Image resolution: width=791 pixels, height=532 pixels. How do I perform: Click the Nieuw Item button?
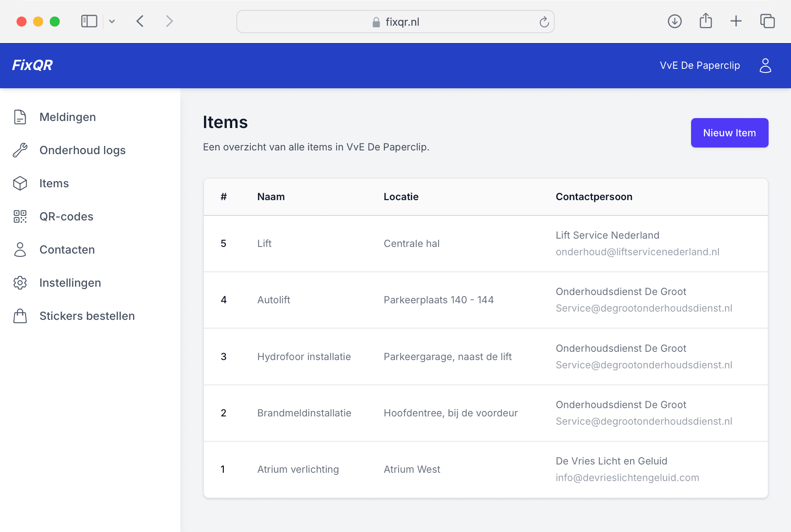coord(730,133)
